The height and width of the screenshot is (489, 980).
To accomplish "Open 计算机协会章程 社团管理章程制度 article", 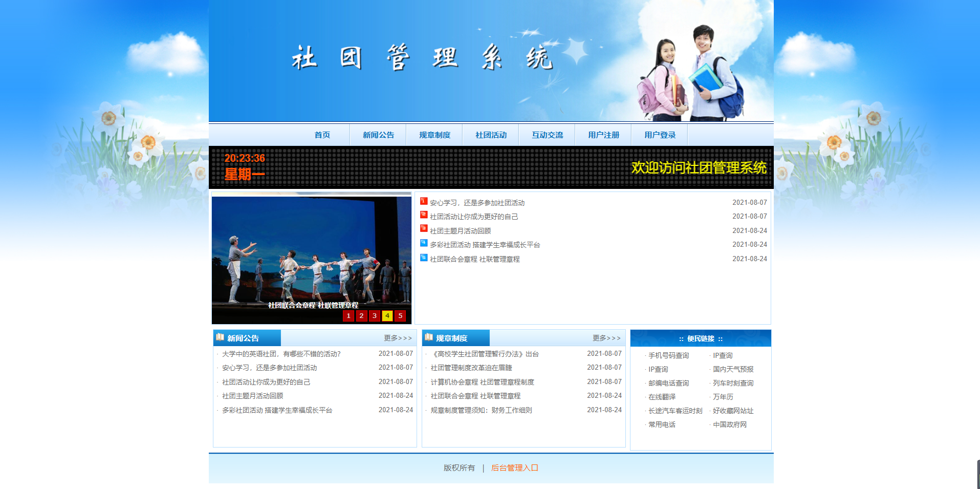I will click(482, 382).
